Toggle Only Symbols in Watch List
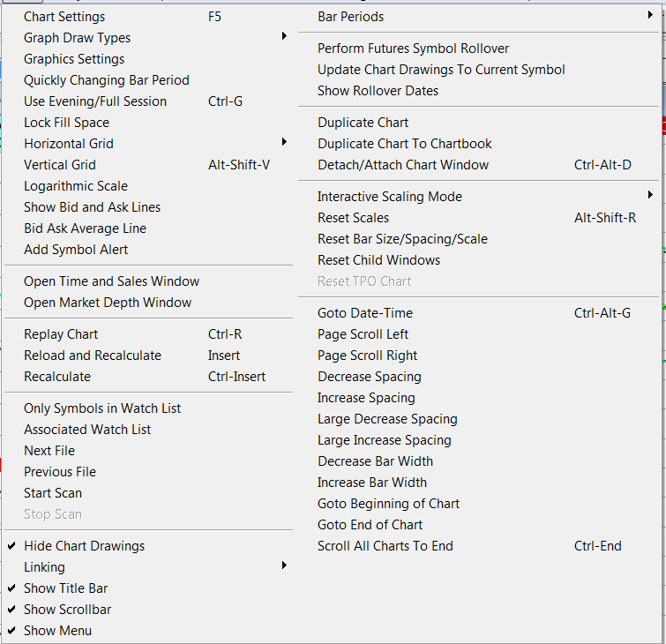Image resolution: width=666 pixels, height=644 pixels. [148, 408]
